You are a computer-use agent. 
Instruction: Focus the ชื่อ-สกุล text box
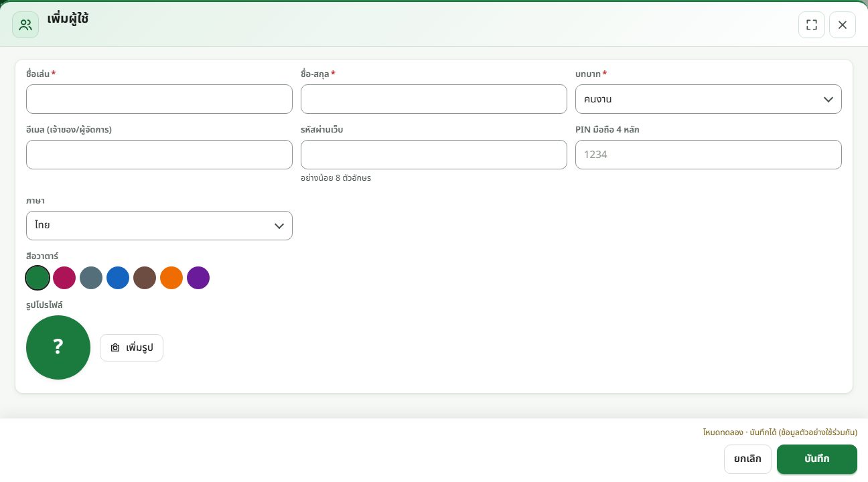434,99
